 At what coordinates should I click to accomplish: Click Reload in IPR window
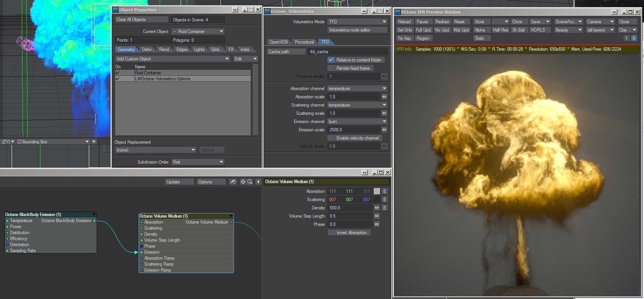(404, 22)
